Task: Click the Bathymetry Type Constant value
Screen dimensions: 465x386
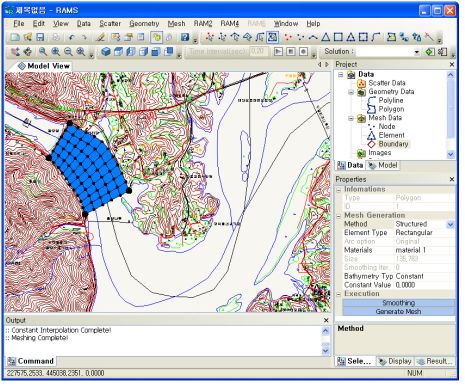Action: point(424,276)
